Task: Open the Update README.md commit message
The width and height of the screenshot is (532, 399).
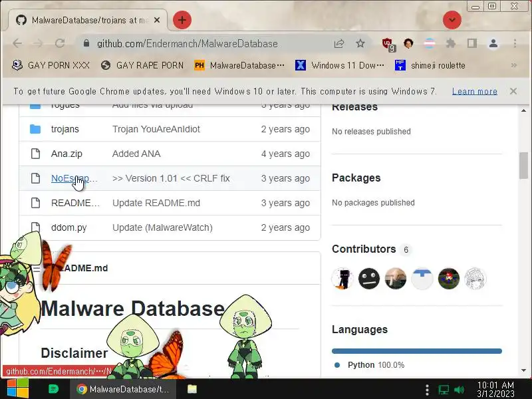Action: pyautogui.click(x=156, y=203)
